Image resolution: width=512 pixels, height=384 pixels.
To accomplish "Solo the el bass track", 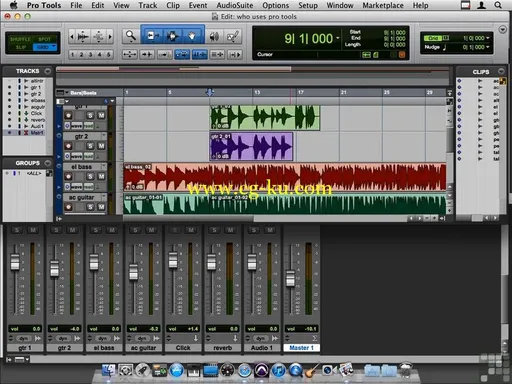I will click(x=90, y=176).
